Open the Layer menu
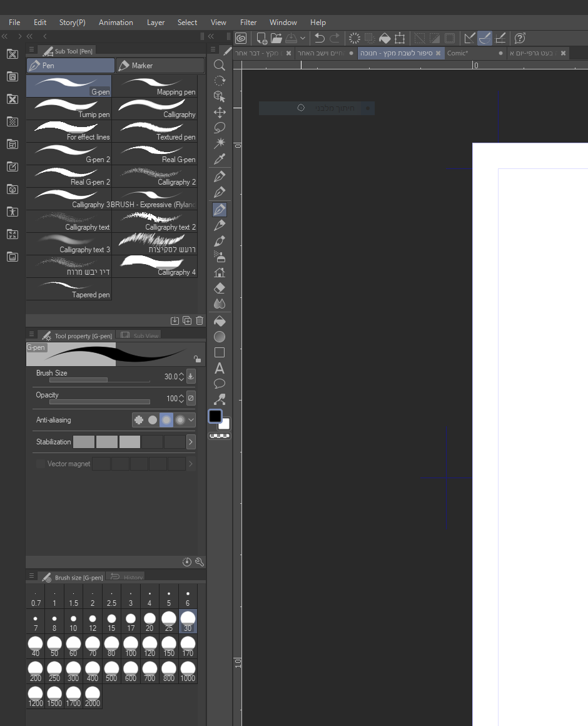The image size is (588, 726). (x=155, y=23)
